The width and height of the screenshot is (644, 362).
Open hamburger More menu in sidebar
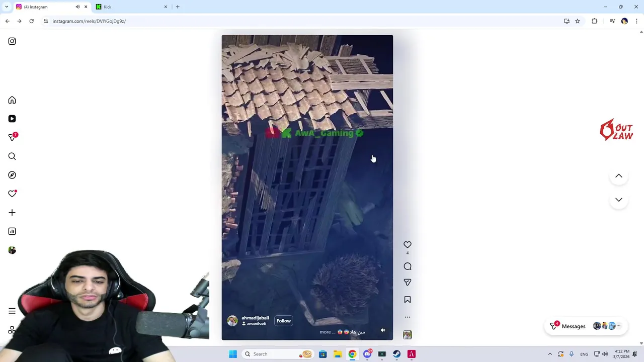click(12, 311)
